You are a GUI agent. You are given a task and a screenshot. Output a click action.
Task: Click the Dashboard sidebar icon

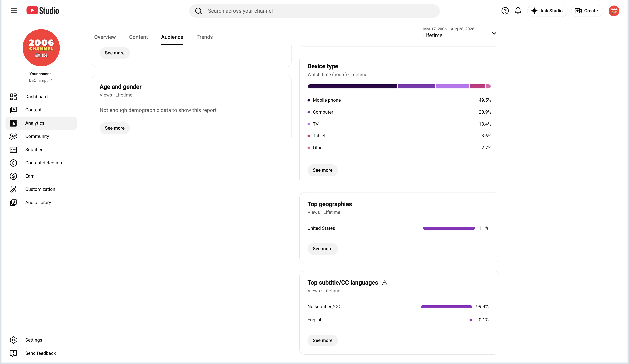13,97
